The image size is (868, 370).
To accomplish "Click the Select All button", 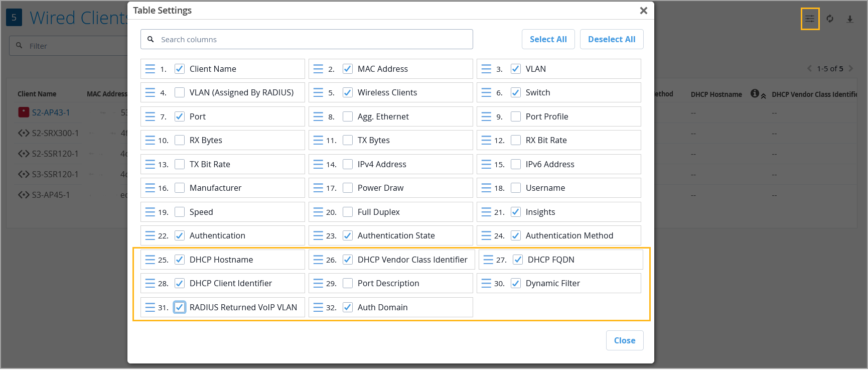I will pos(548,39).
